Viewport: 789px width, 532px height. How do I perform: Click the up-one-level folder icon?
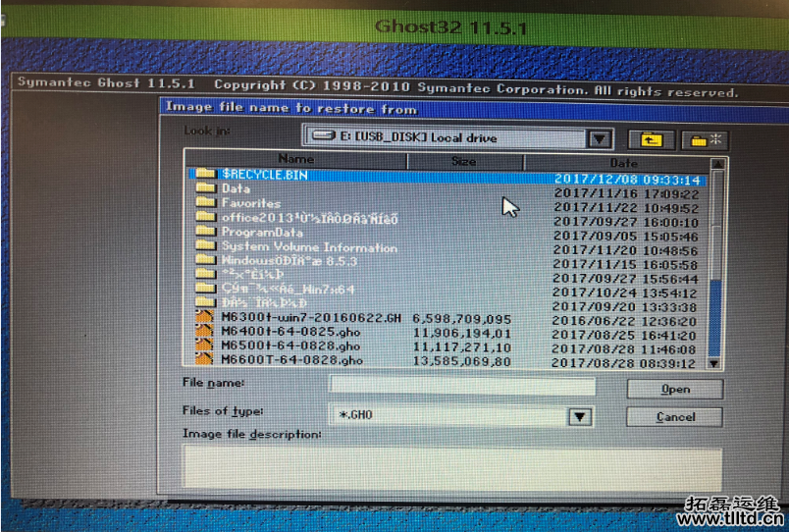click(x=652, y=139)
